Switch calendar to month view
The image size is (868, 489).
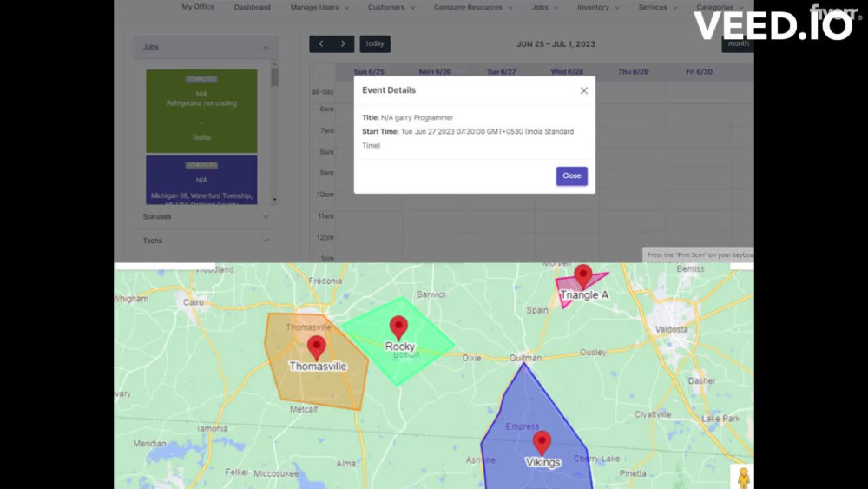[x=737, y=43]
